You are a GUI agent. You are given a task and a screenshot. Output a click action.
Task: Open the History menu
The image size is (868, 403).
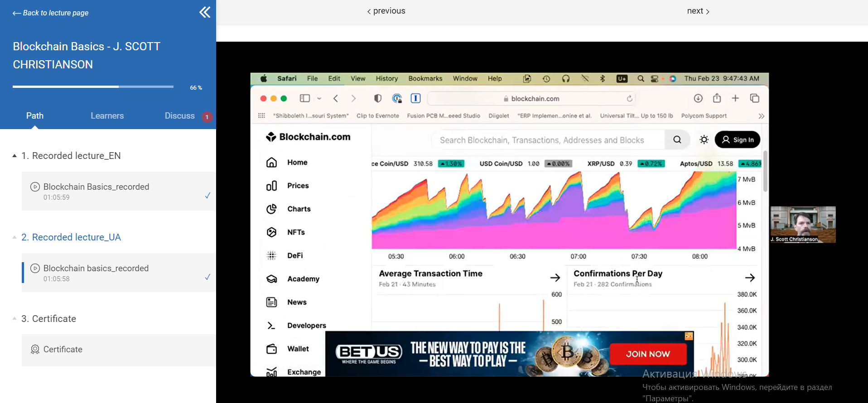pyautogui.click(x=386, y=78)
